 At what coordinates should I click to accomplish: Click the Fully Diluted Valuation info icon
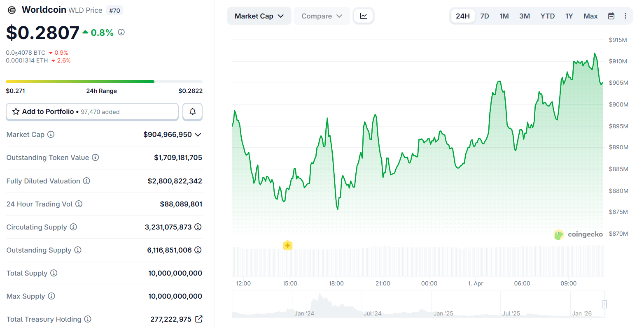click(x=86, y=181)
